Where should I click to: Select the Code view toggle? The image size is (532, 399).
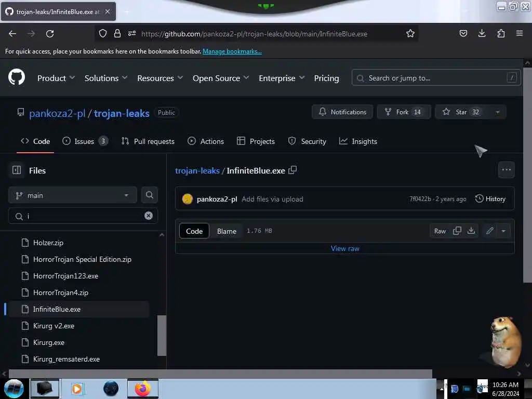(194, 231)
